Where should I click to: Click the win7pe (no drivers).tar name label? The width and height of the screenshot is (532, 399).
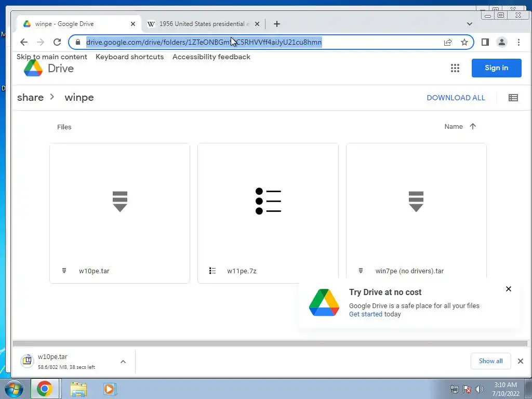[x=409, y=271]
